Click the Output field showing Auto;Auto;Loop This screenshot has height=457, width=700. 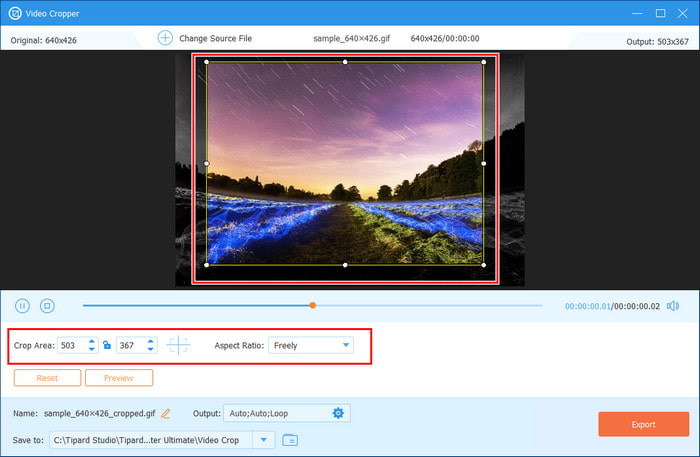click(287, 413)
